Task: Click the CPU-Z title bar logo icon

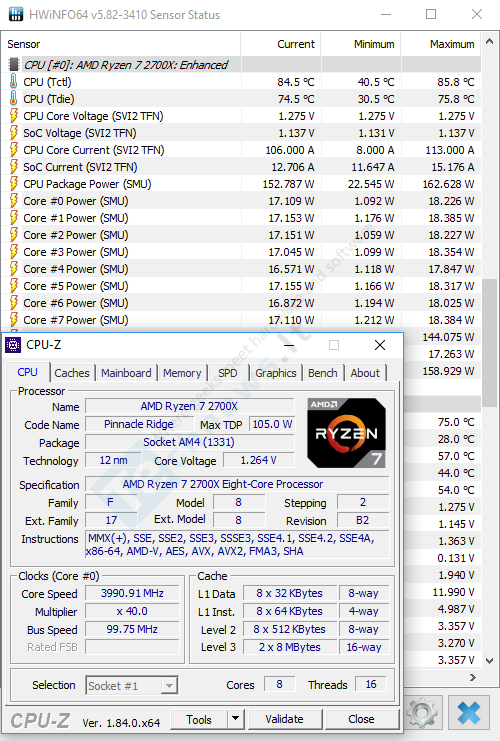Action: (13, 345)
